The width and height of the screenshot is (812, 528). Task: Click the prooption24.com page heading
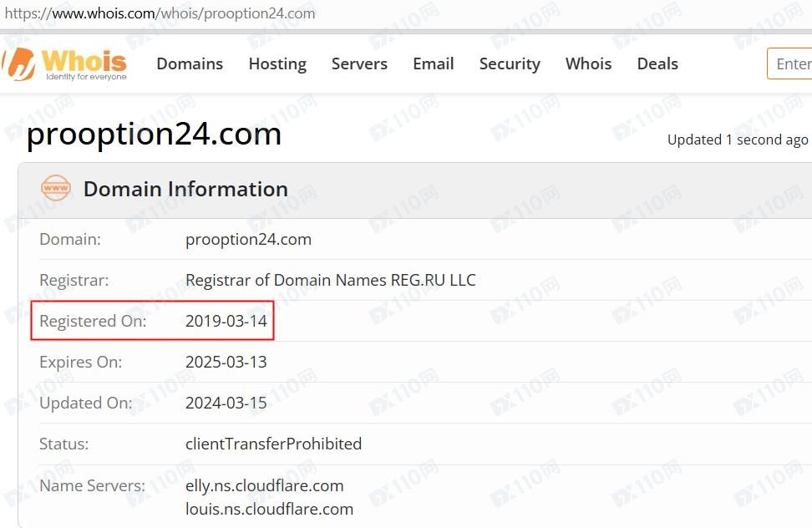[x=155, y=135]
